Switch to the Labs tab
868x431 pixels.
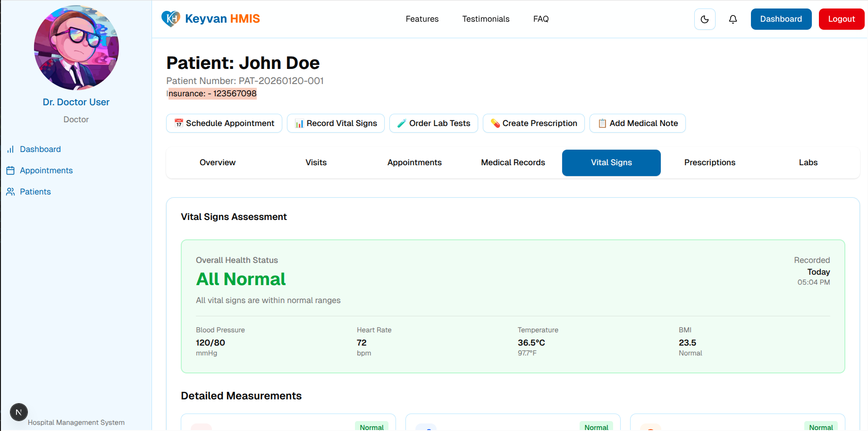point(808,162)
